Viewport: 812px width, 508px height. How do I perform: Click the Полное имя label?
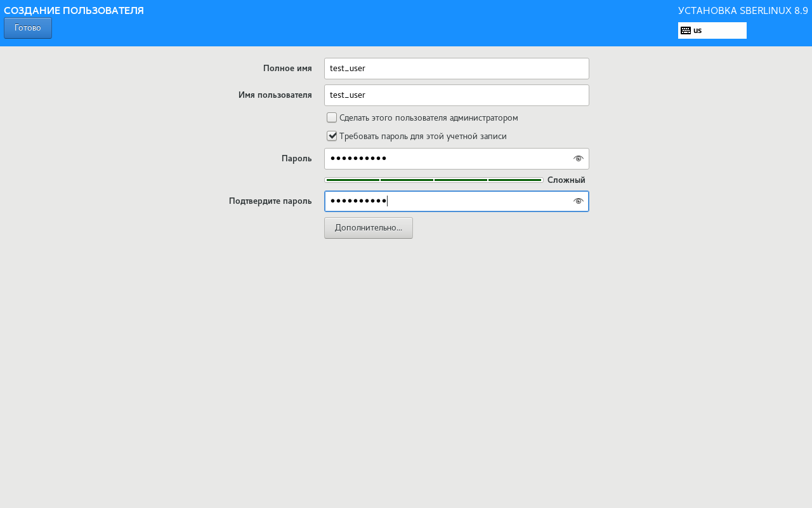[x=287, y=69]
